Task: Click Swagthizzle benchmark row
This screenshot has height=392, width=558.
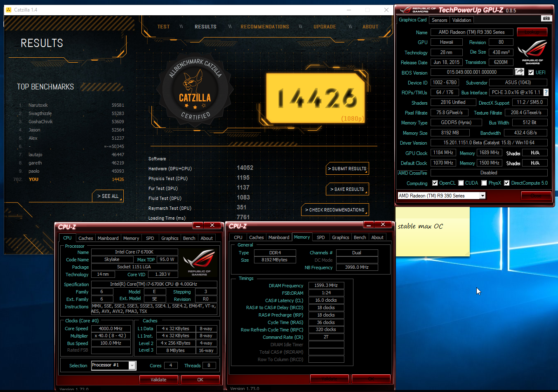Action: tap(71, 113)
